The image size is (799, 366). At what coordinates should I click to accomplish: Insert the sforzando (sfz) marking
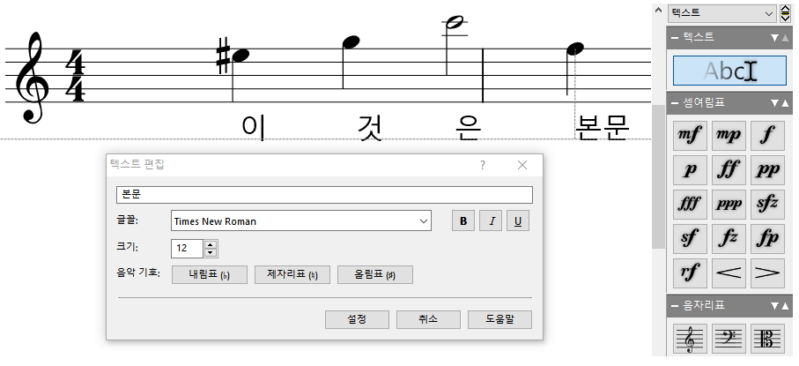(x=767, y=204)
